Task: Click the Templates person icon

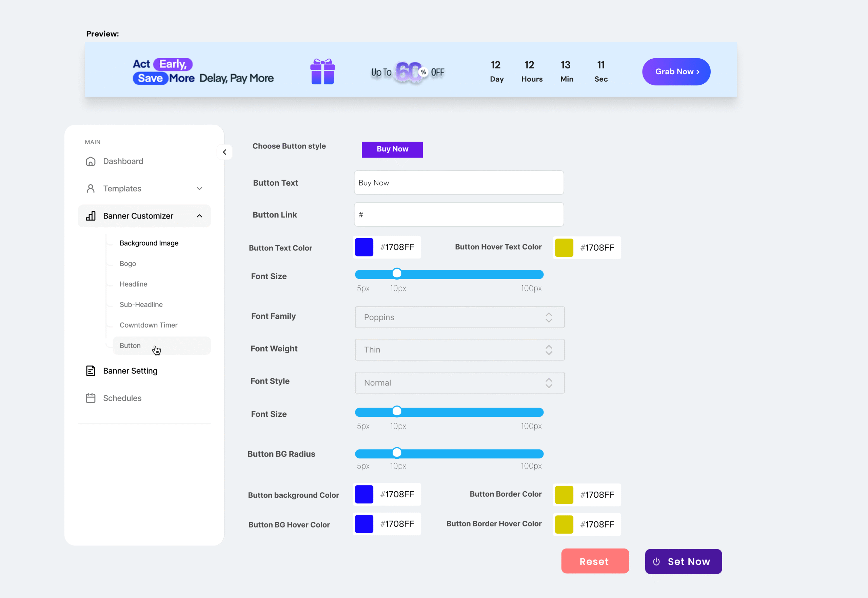Action: click(91, 188)
